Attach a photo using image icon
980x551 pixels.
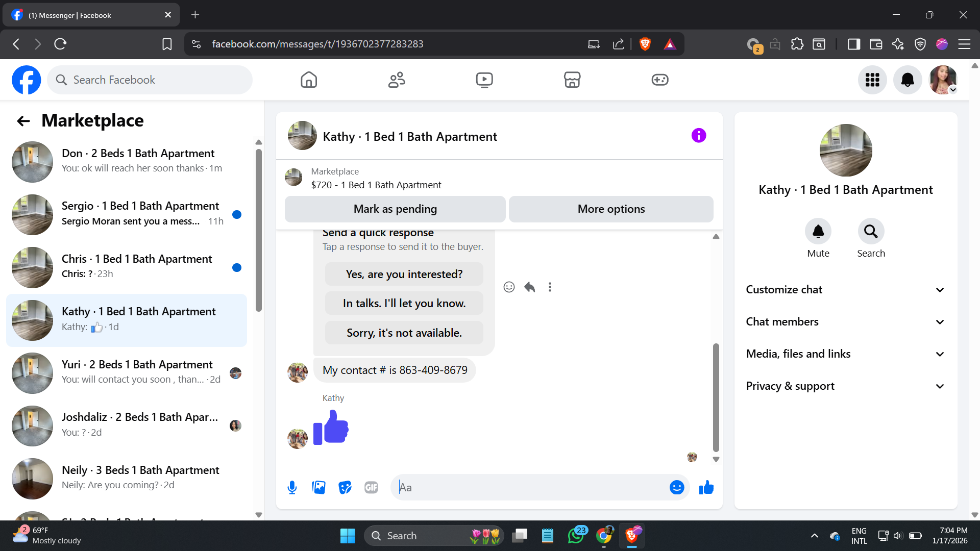(x=318, y=488)
